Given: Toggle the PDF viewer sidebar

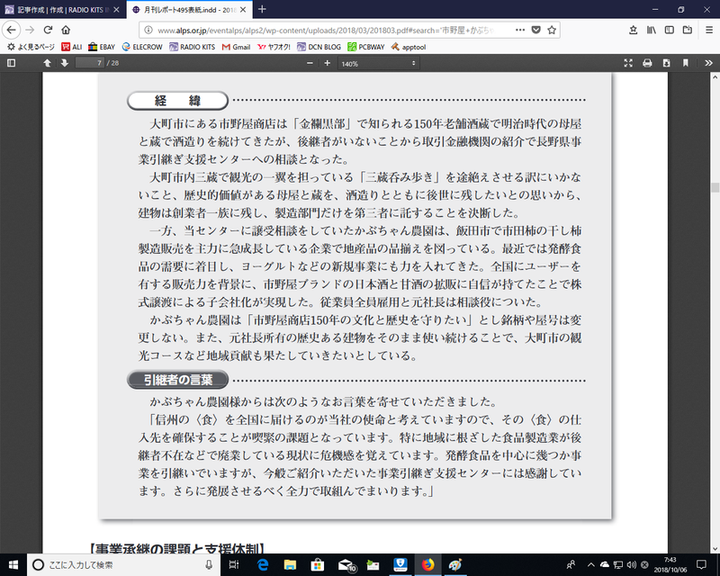Looking at the screenshot, I should (x=11, y=63).
